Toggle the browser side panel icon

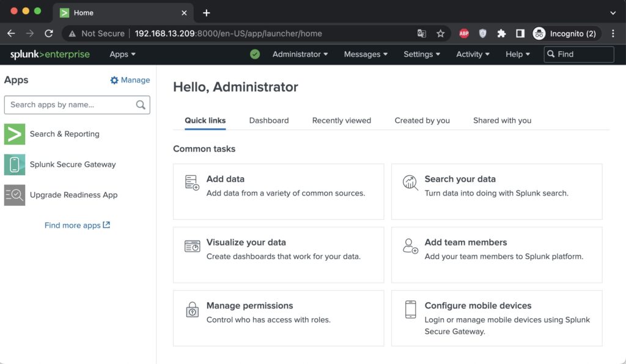[520, 34]
